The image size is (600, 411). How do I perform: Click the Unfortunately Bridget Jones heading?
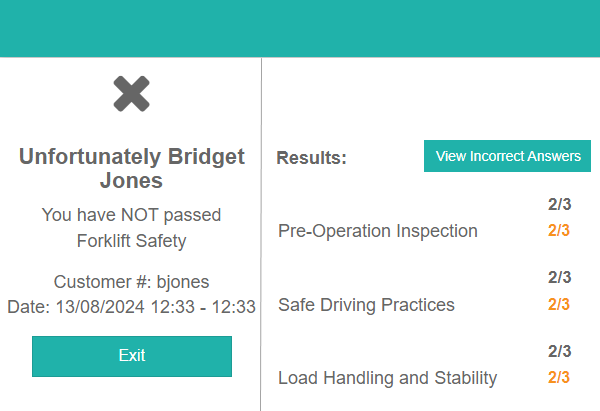131,169
